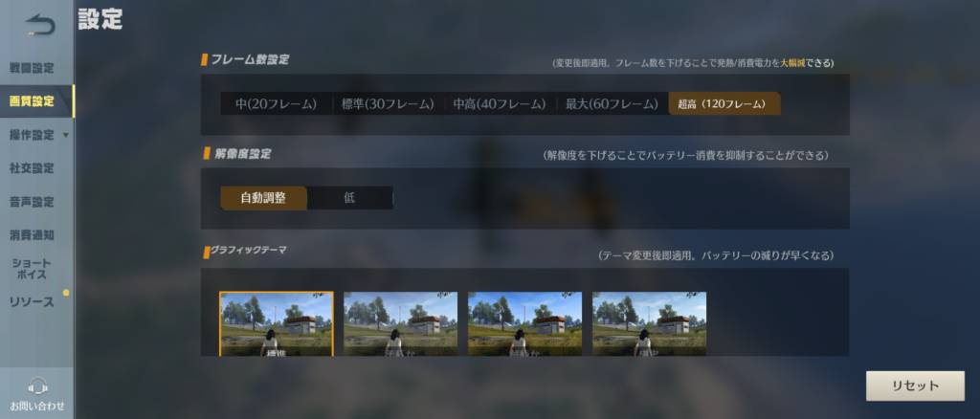Click the リセット button

pos(915,386)
